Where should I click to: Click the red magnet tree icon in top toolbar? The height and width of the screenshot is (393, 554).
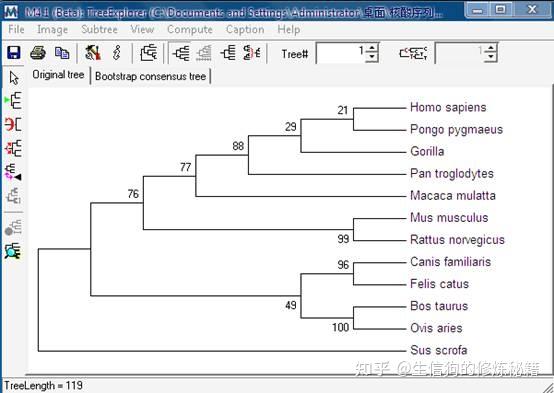point(252,53)
